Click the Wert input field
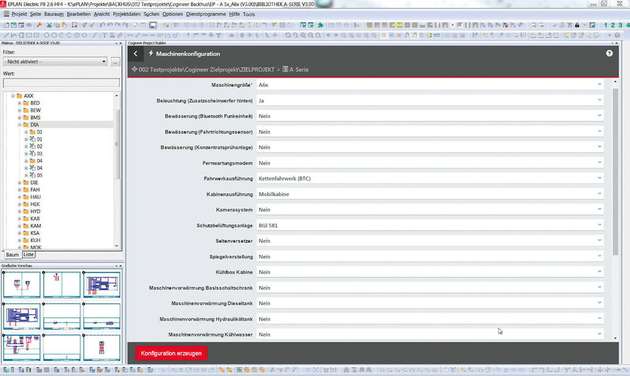Screen dimensions: 630x376 click(x=61, y=83)
